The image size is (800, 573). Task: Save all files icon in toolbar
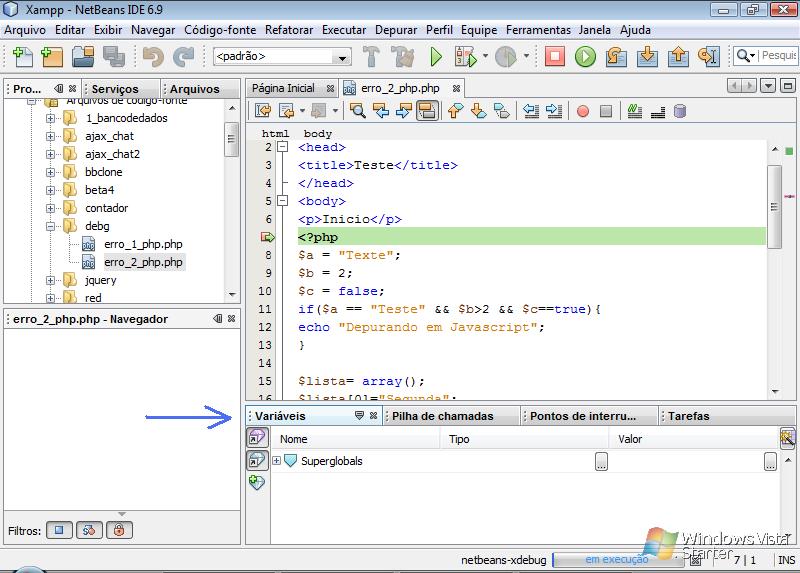point(114,56)
